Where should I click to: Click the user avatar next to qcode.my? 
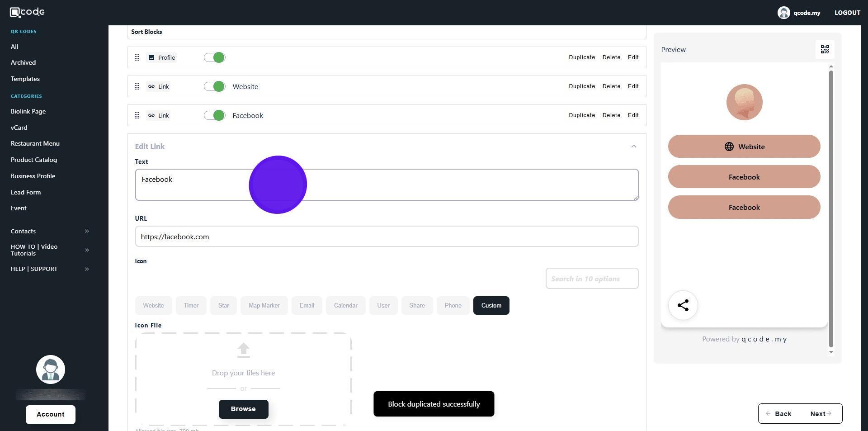783,13
